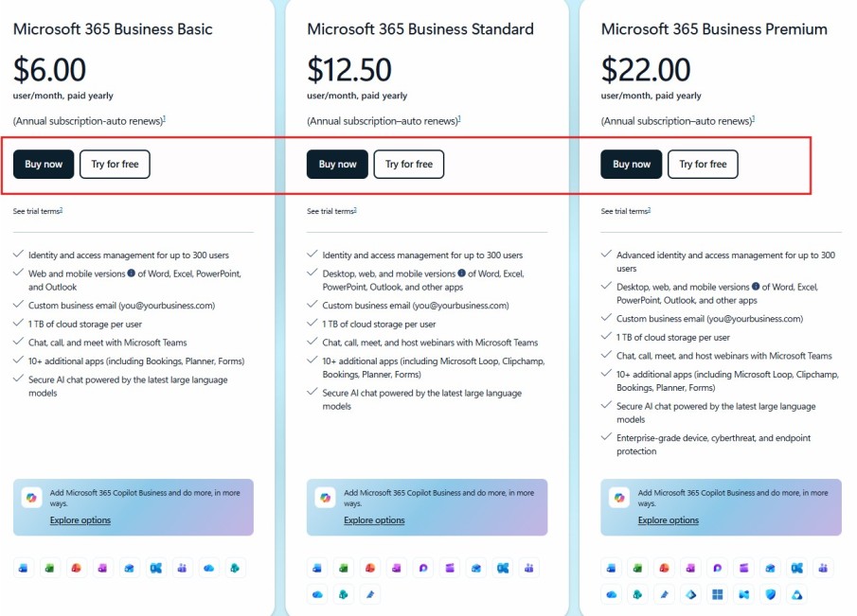Select the Excel icon in the Business Standard column

pyautogui.click(x=342, y=568)
